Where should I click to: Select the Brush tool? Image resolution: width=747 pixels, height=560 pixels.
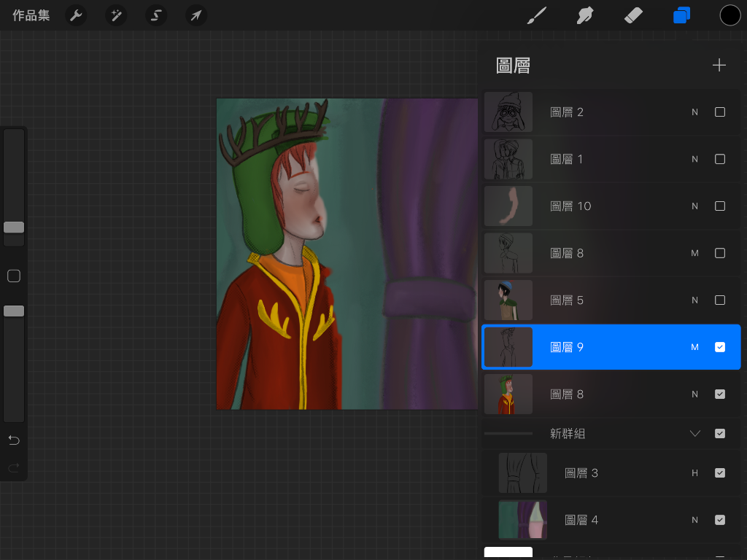click(537, 16)
